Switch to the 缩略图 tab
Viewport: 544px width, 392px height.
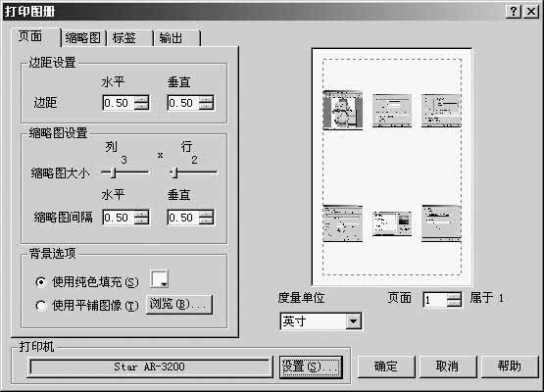coord(83,37)
